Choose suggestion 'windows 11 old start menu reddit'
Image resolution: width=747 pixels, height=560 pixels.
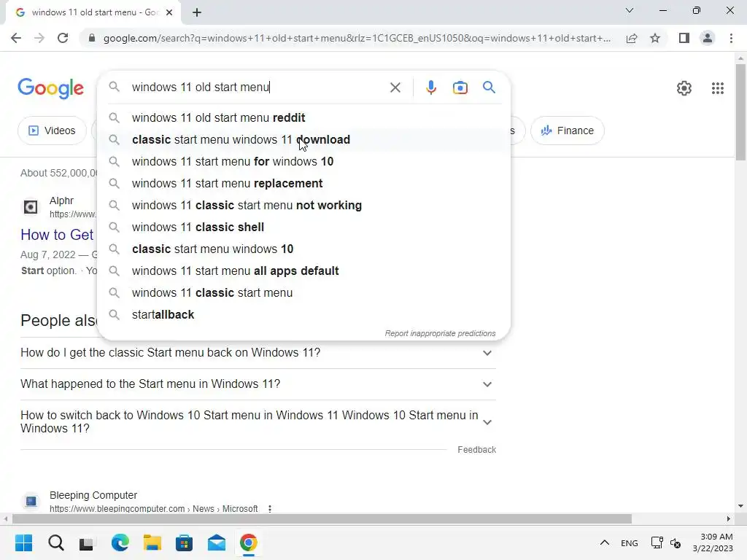[303, 117]
